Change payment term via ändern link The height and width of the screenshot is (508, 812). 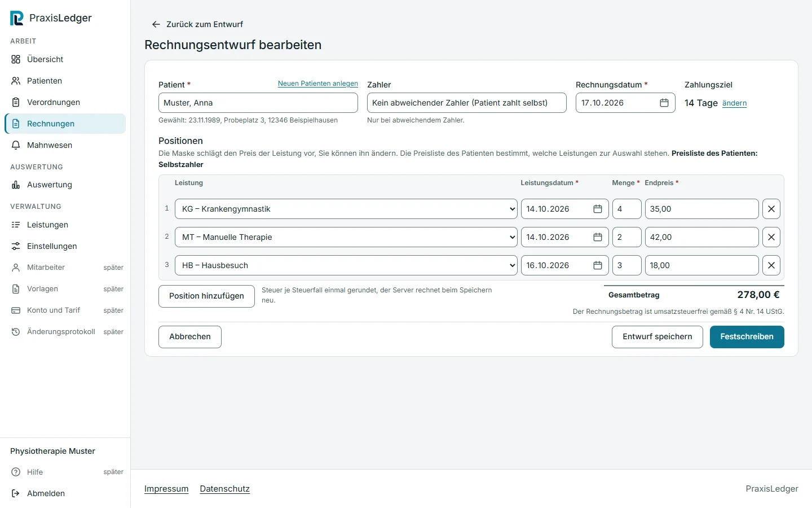coord(734,103)
